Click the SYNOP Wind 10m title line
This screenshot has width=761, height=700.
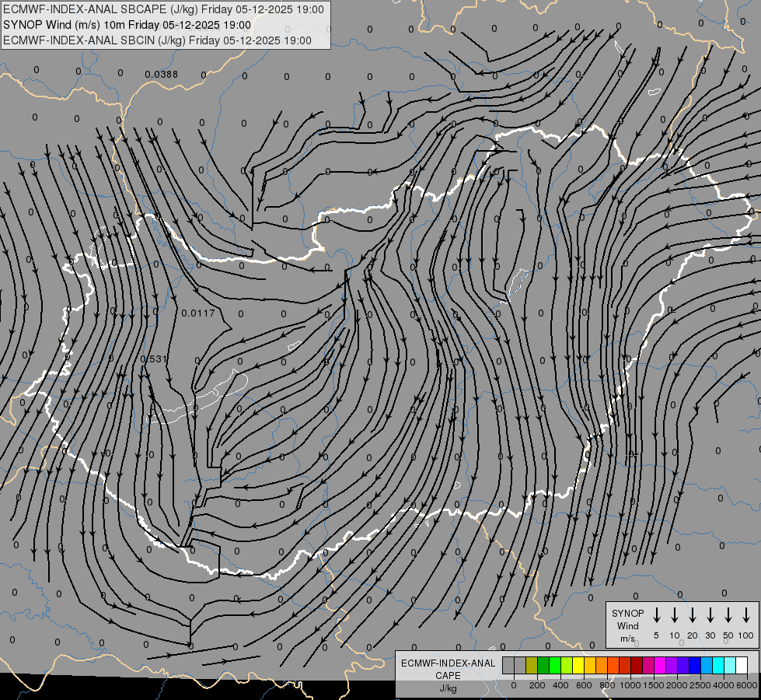click(127, 25)
